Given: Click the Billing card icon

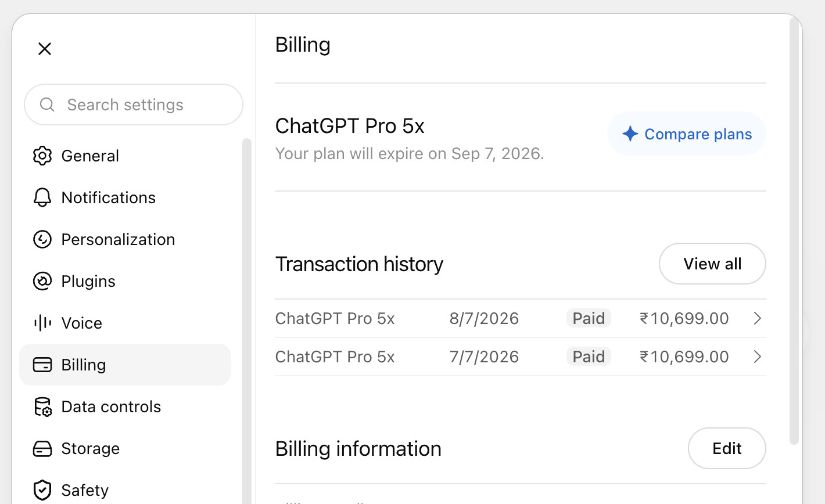Looking at the screenshot, I should point(42,365).
